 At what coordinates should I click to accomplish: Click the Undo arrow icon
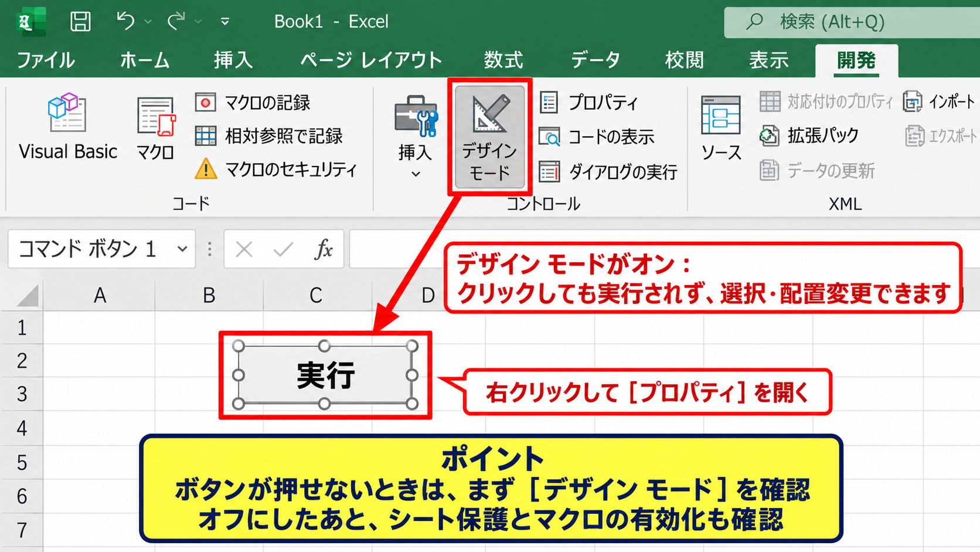tap(125, 21)
